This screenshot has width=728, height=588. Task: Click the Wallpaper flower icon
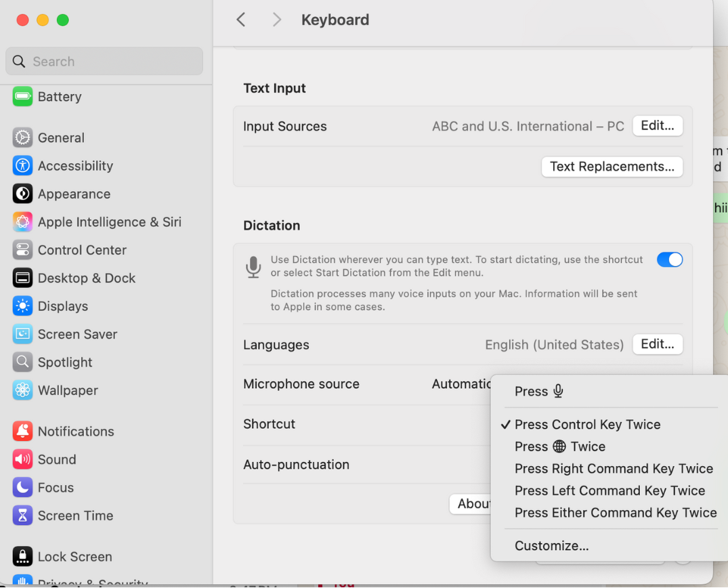(x=22, y=390)
